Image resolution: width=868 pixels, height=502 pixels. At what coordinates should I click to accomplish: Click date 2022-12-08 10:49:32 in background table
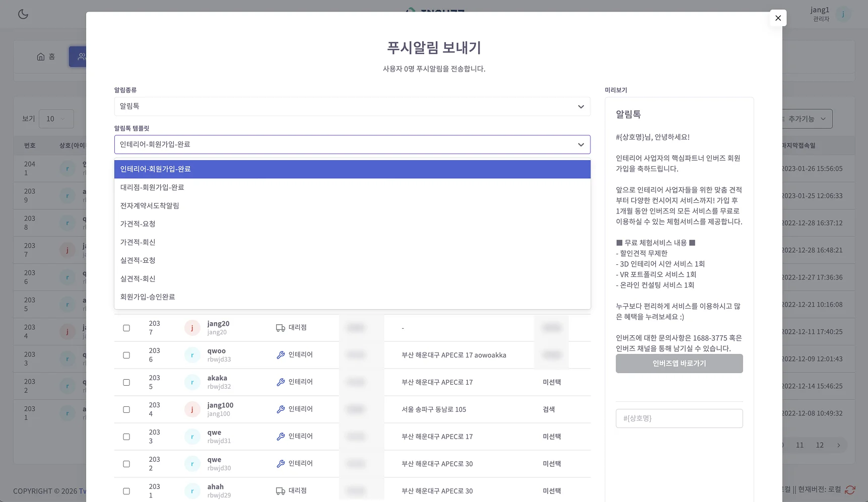point(812,413)
